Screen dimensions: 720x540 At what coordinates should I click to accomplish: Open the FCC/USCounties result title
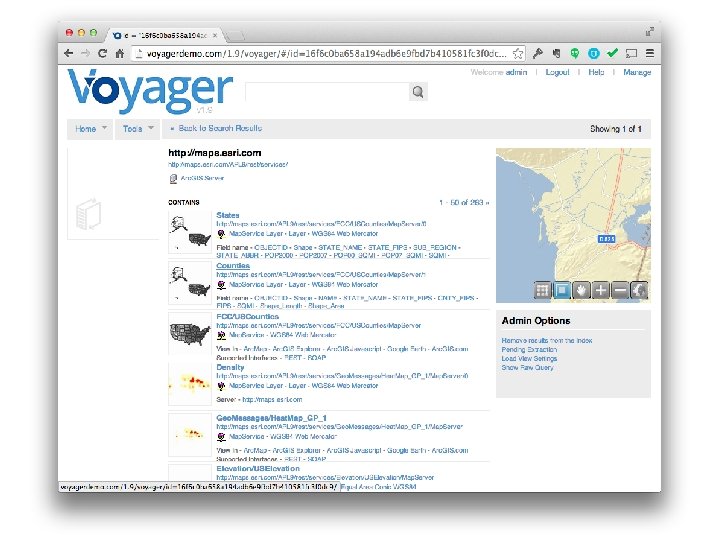[248, 316]
